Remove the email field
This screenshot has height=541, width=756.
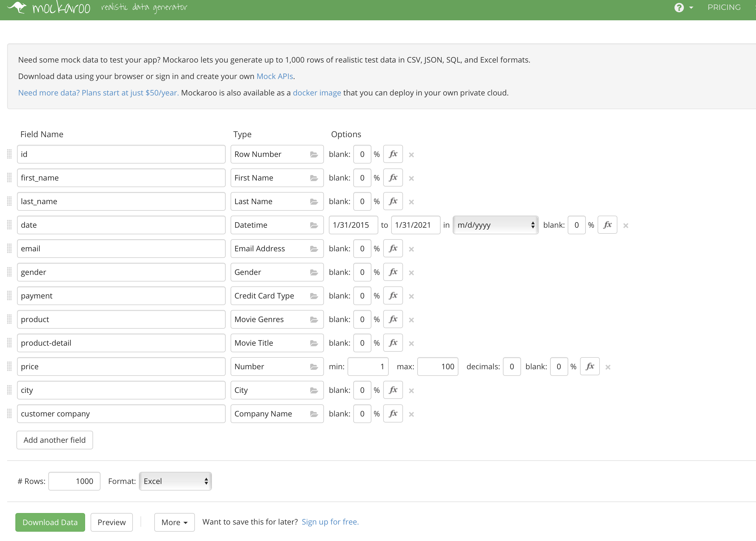(x=411, y=249)
